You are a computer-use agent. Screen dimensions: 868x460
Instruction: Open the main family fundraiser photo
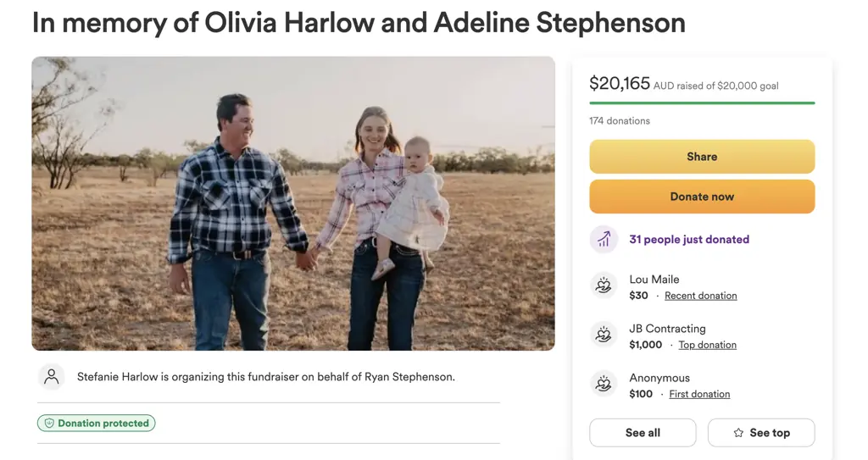click(x=293, y=203)
